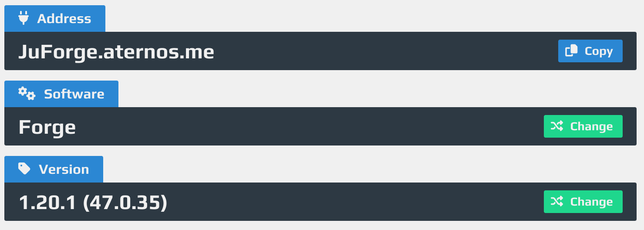
Task: Click empty space in the dark Address bar
Action: 383,51
